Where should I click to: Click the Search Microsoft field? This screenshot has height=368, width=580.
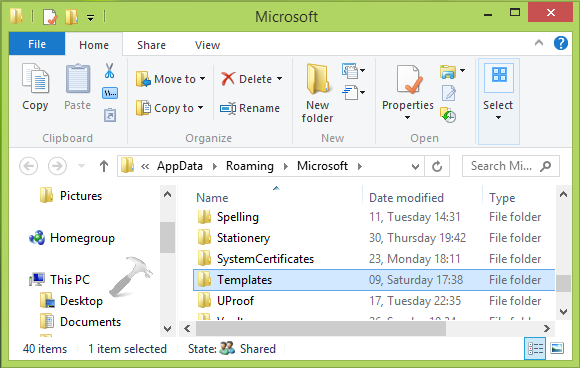click(x=510, y=166)
